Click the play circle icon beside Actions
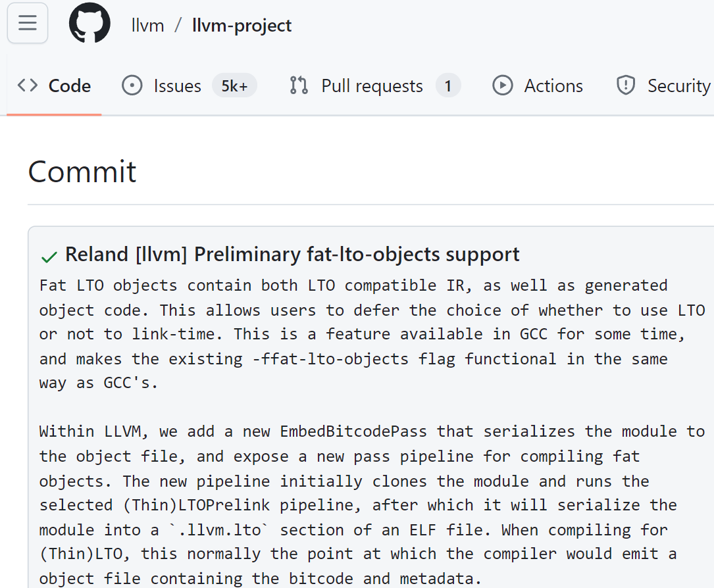This screenshot has width=714, height=588. [502, 86]
